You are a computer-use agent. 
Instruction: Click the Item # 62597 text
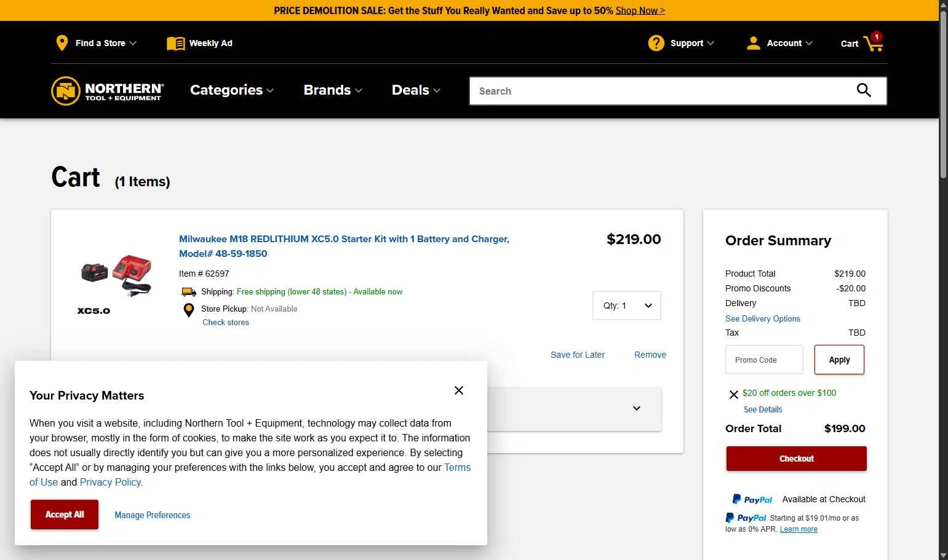point(204,274)
